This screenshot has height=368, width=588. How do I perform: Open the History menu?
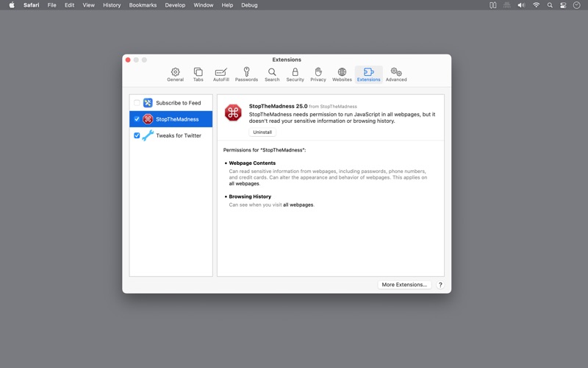tap(112, 5)
